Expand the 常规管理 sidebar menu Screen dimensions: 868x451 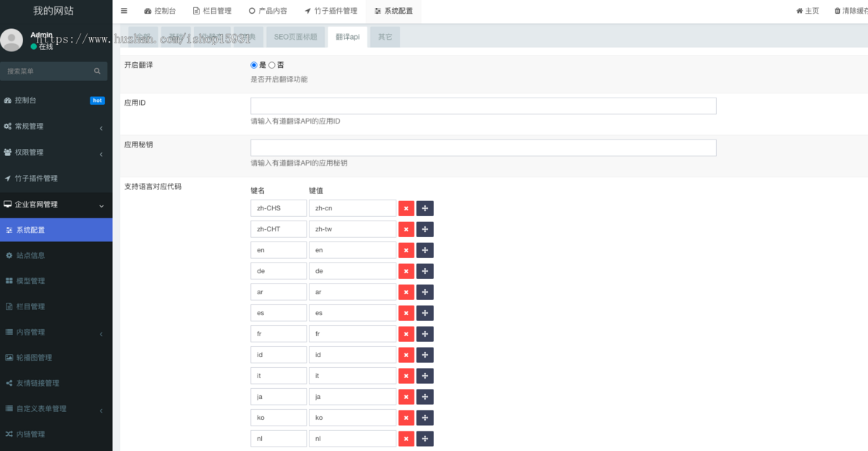[56, 126]
